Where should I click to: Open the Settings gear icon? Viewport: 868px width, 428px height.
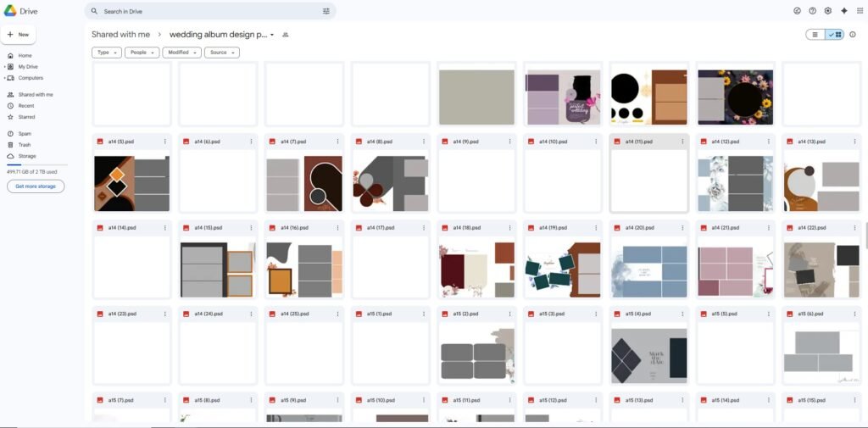(x=828, y=11)
